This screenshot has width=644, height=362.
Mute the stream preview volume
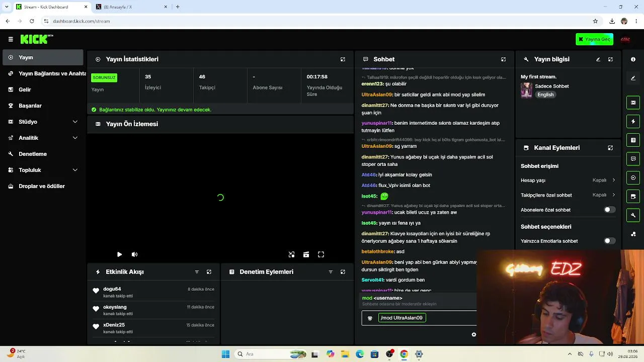(x=134, y=254)
